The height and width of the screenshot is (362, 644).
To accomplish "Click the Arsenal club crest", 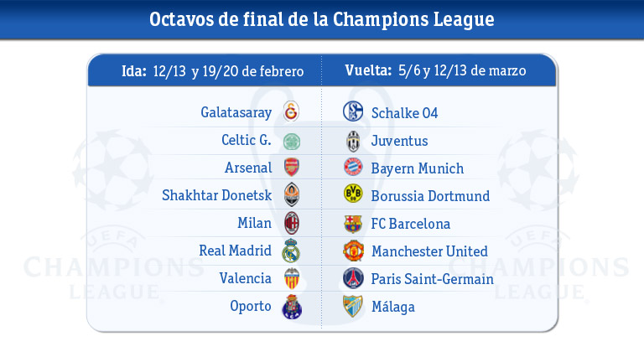I will (x=291, y=168).
